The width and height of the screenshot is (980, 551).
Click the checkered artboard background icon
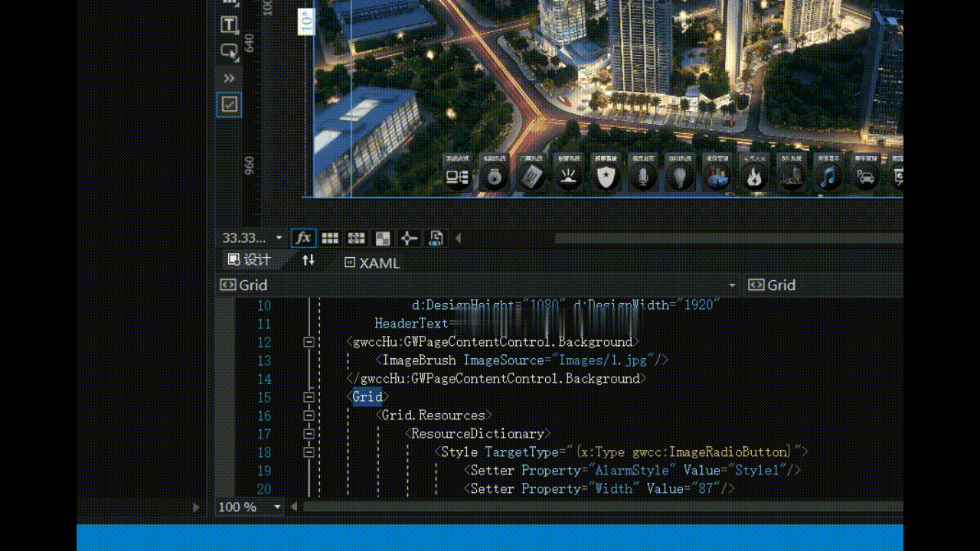click(383, 238)
